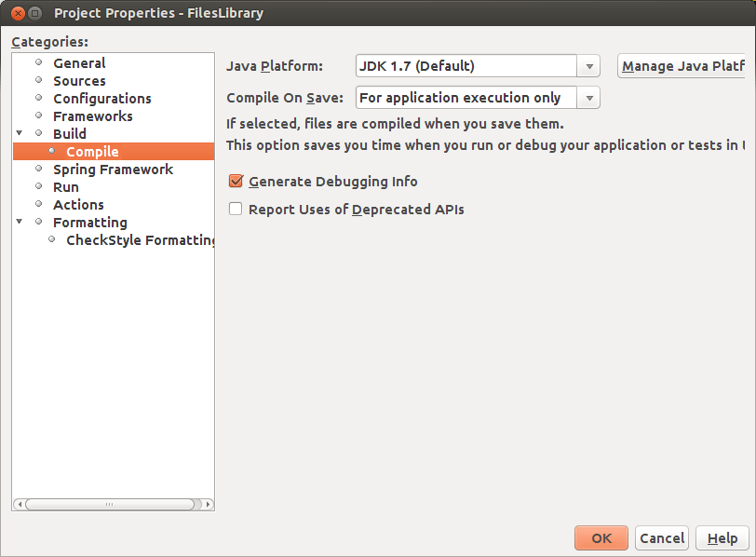Collapse the Build tree node
The image size is (756, 557).
(20, 134)
